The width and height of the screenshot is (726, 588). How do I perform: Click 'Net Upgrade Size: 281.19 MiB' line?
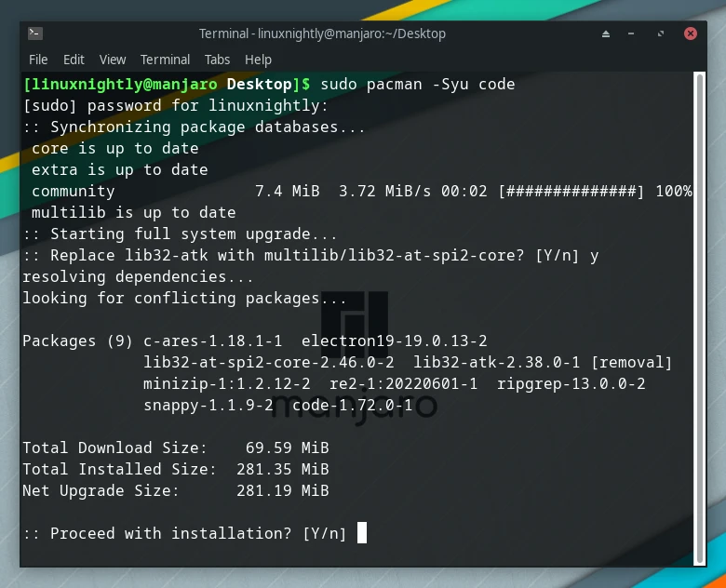(x=176, y=490)
